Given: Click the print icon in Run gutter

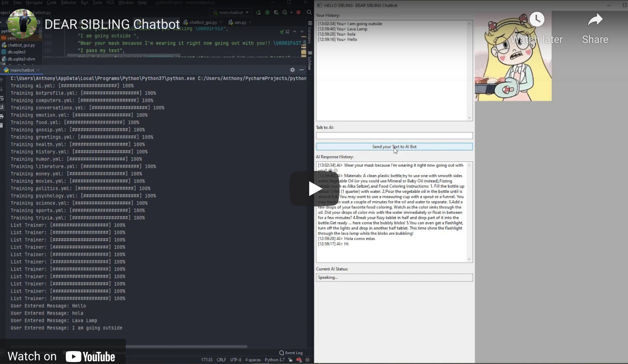Looking at the screenshot, I should pos(2,117).
